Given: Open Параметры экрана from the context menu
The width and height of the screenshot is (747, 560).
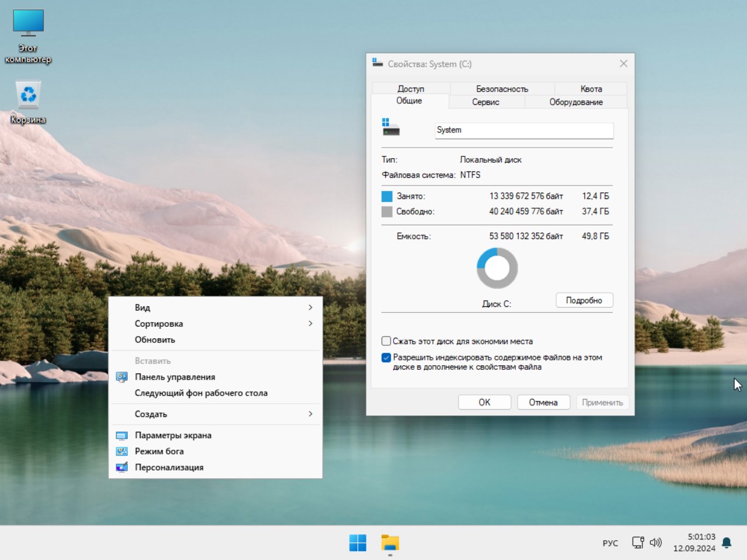Looking at the screenshot, I should coord(215,435).
